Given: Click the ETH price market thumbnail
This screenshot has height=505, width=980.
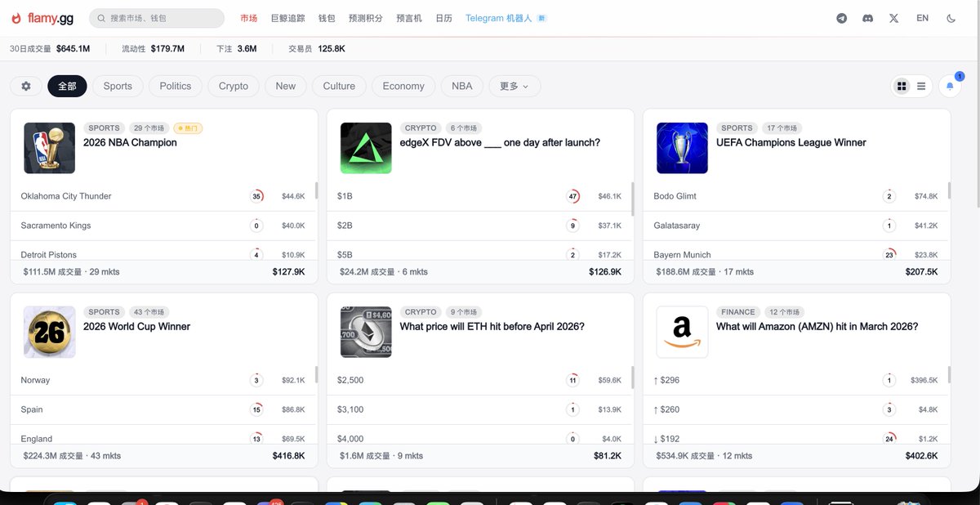Looking at the screenshot, I should point(366,332).
